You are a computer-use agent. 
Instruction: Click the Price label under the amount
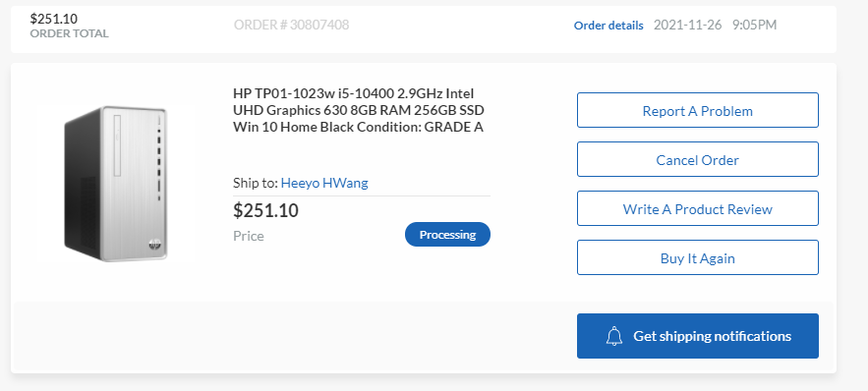click(x=249, y=236)
